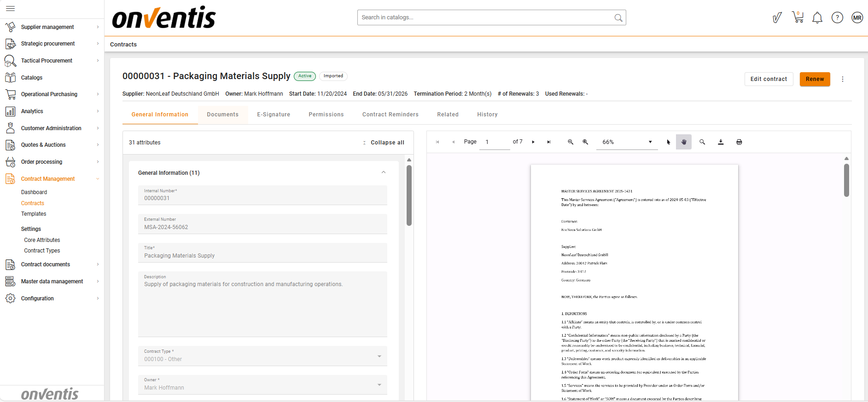Go to the last PDF page
868x402 pixels.
coord(549,142)
